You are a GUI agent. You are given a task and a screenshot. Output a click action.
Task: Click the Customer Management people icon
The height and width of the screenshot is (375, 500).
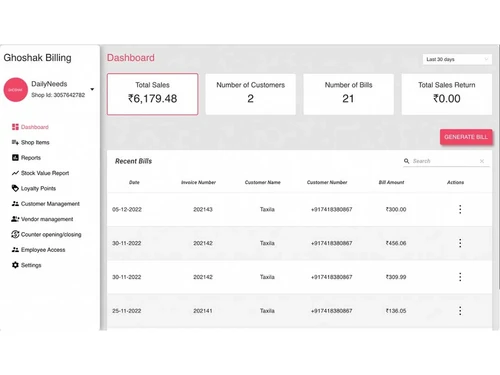[x=15, y=204]
